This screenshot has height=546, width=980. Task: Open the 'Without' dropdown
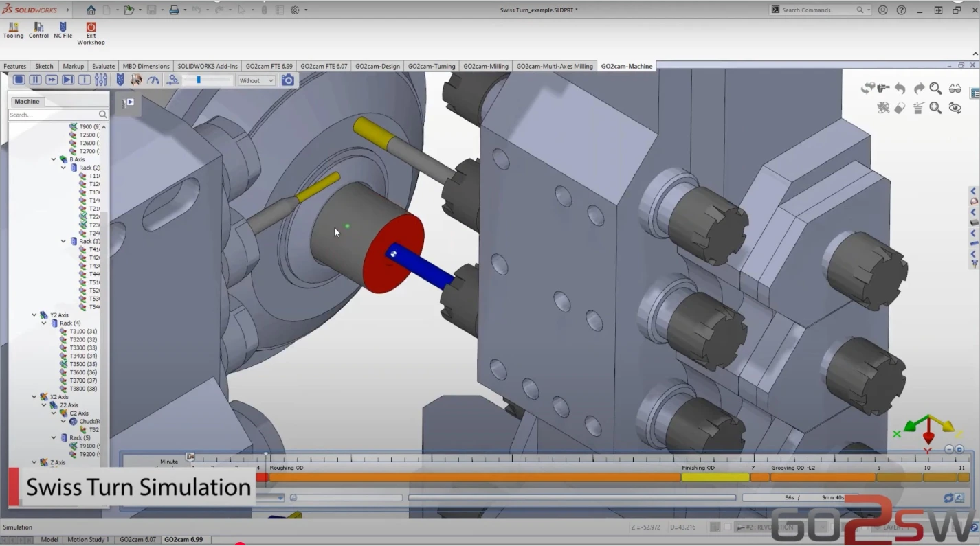256,80
